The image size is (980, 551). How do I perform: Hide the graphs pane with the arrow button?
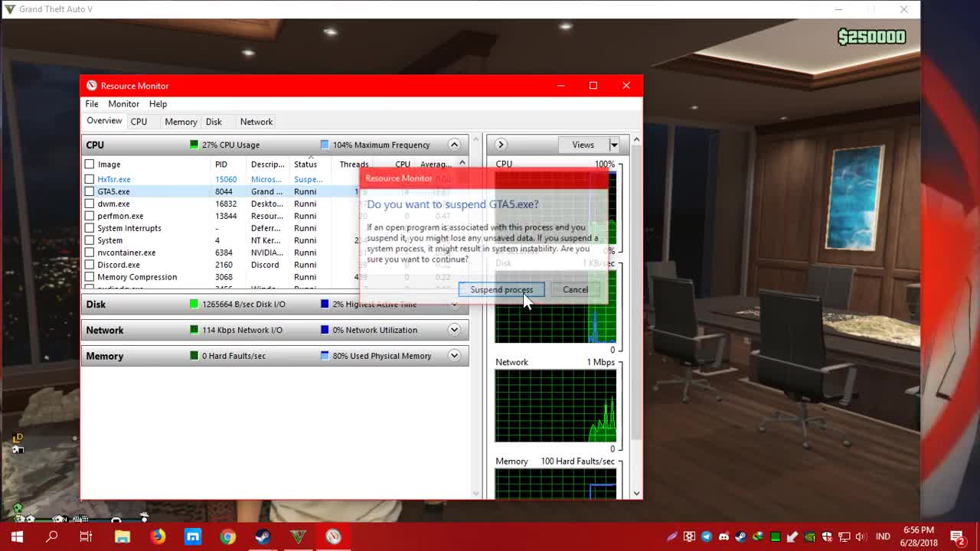coord(500,145)
